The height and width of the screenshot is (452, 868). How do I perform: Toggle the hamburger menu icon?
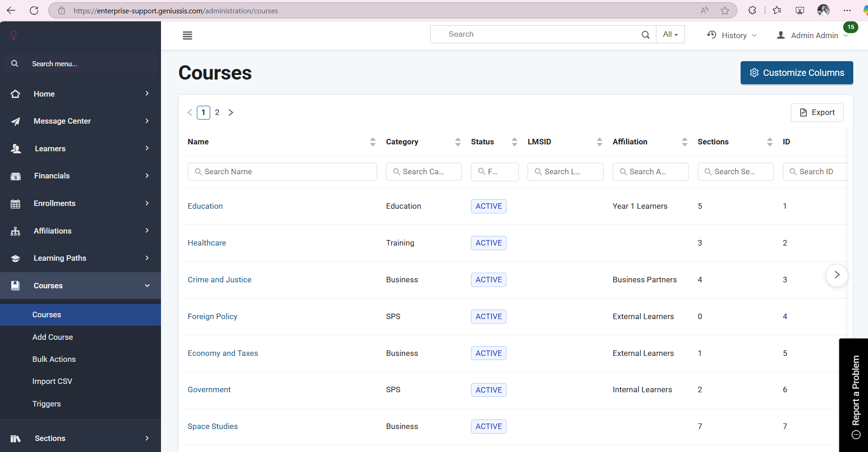187,35
